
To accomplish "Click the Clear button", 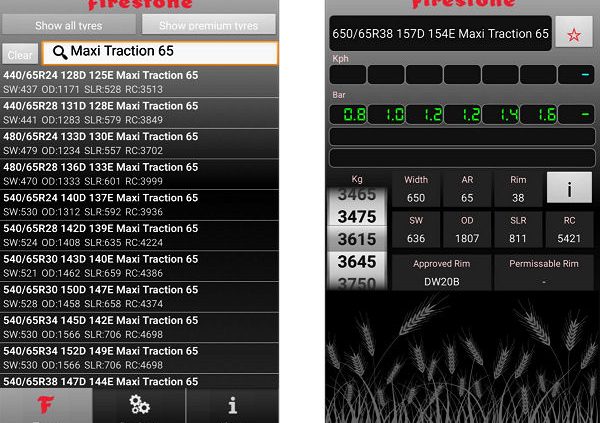I will [20, 54].
